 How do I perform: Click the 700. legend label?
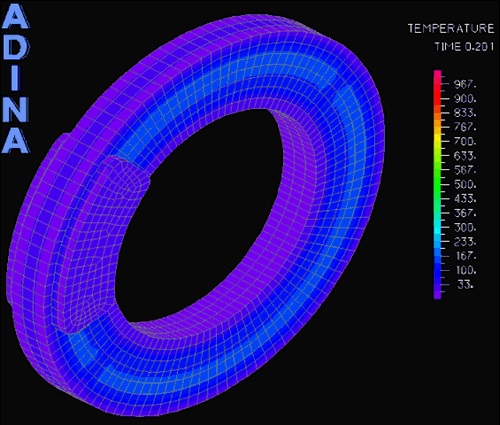coord(465,142)
